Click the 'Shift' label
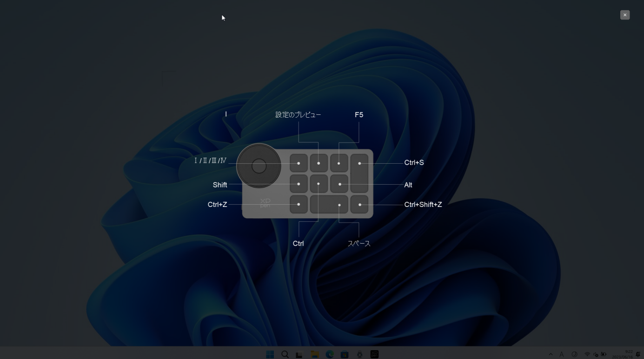Screen dimensions: 644x359 [x=220, y=185]
